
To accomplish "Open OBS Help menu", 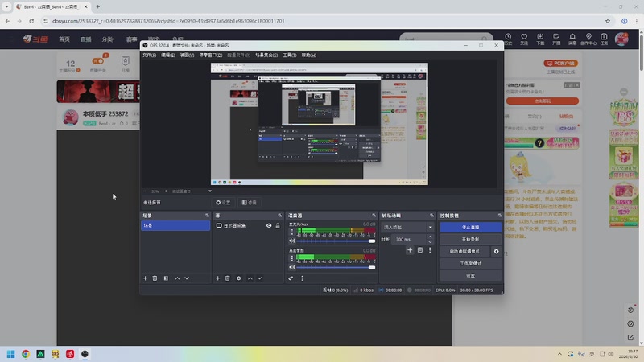I will [x=309, y=55].
